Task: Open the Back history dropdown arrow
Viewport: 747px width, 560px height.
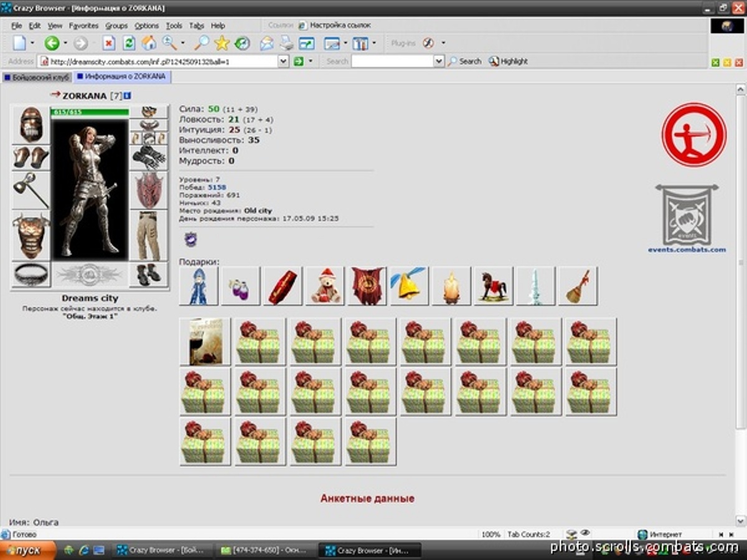Action: click(65, 43)
